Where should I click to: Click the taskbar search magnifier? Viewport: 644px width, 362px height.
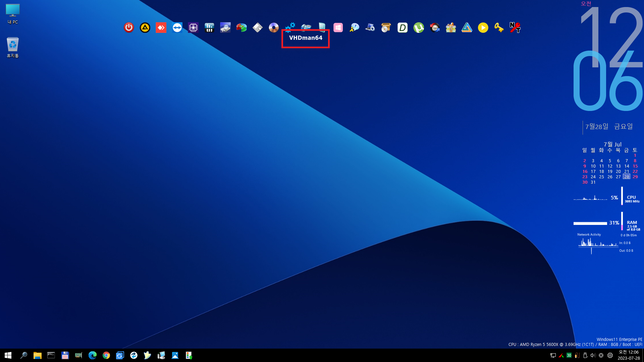(23, 355)
